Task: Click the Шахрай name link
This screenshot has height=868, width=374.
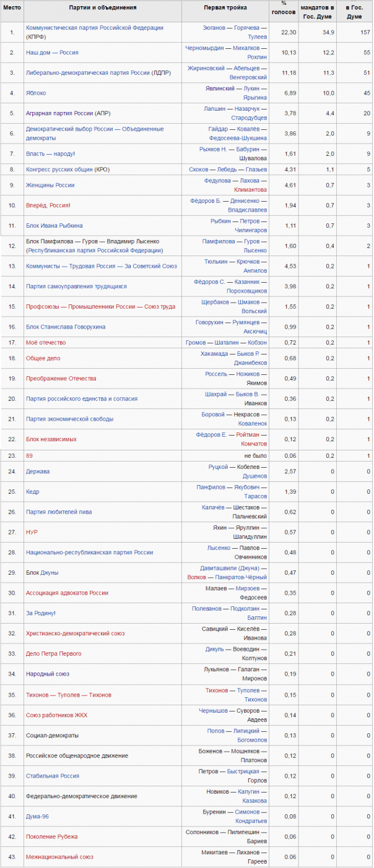Action: click(x=216, y=395)
